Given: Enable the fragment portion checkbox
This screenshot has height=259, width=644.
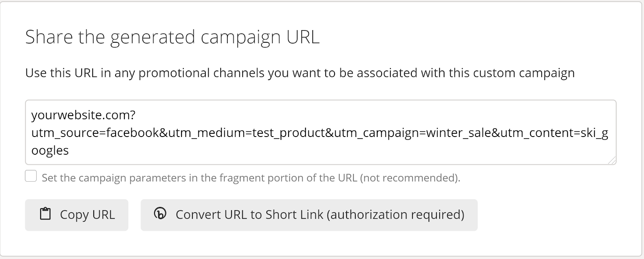Looking at the screenshot, I should point(31,176).
